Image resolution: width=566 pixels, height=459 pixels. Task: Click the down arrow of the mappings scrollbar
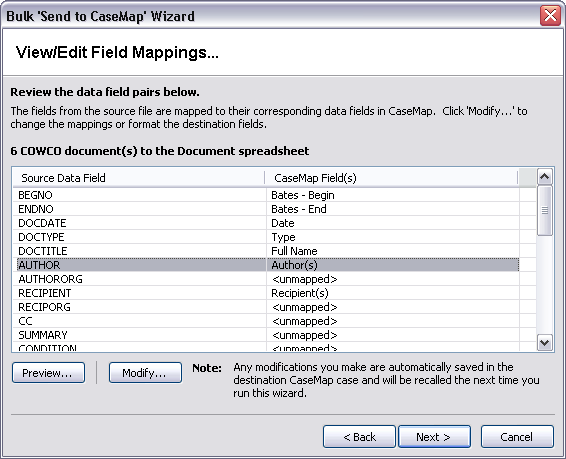[544, 342]
